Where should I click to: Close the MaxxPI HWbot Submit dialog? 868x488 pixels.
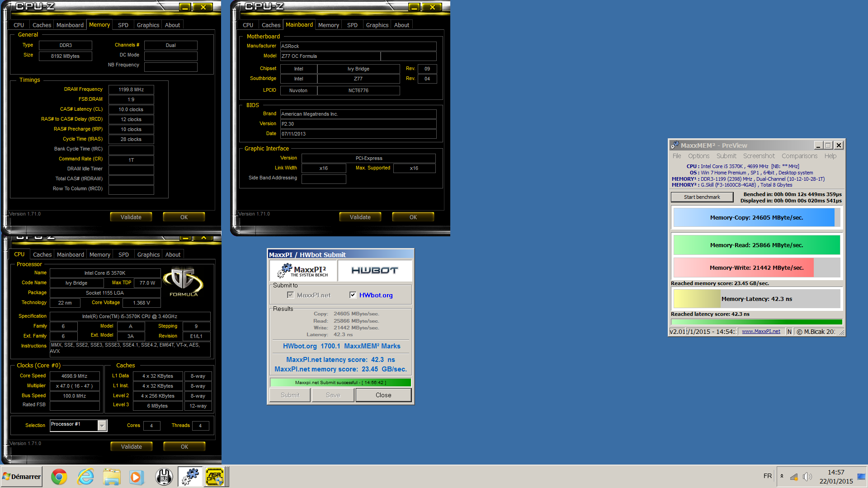tap(383, 395)
